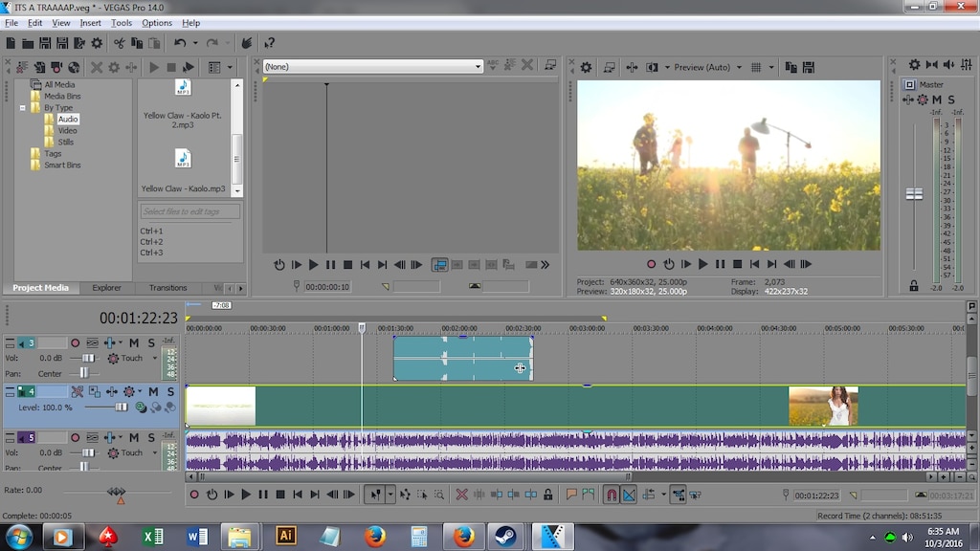Click Track Motion icon on track 4
Image resolution: width=980 pixels, height=551 pixels.
(95, 392)
